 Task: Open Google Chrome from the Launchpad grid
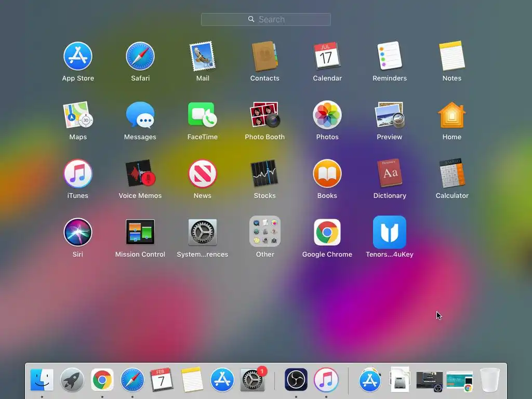pos(327,232)
